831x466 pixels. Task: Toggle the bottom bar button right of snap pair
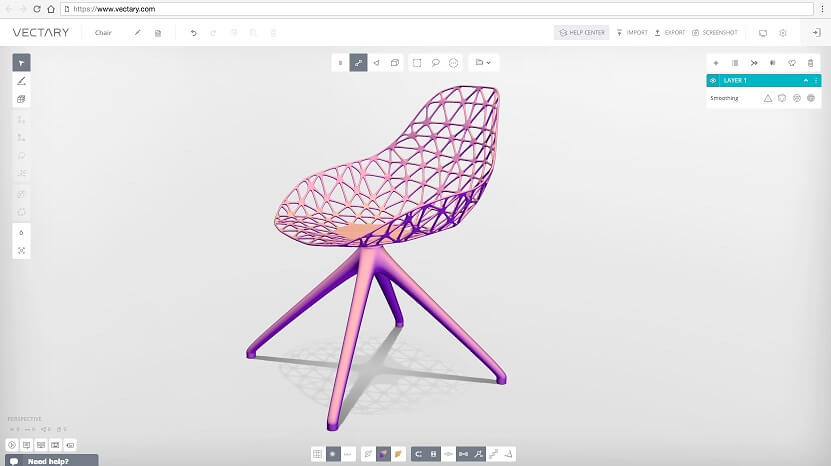click(x=448, y=454)
